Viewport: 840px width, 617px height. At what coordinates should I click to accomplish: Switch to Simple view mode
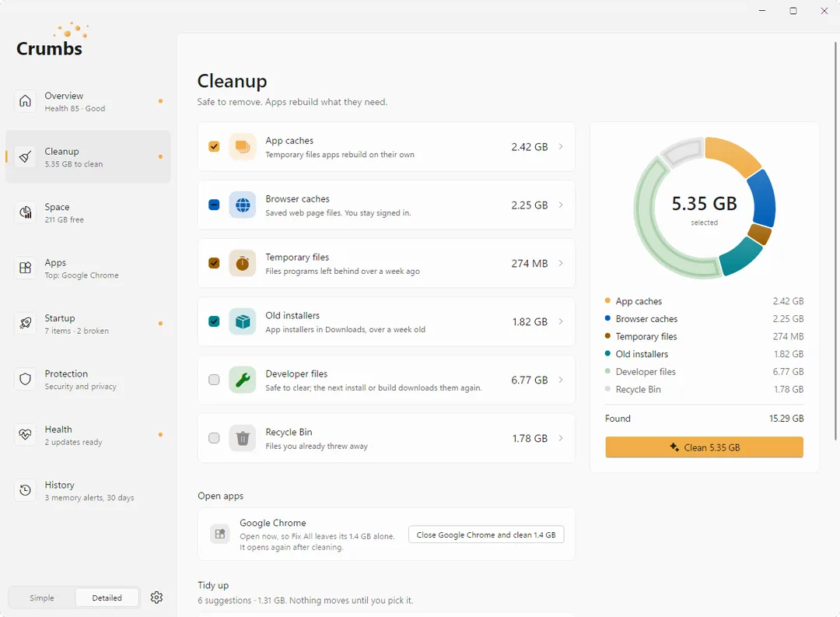click(x=42, y=598)
